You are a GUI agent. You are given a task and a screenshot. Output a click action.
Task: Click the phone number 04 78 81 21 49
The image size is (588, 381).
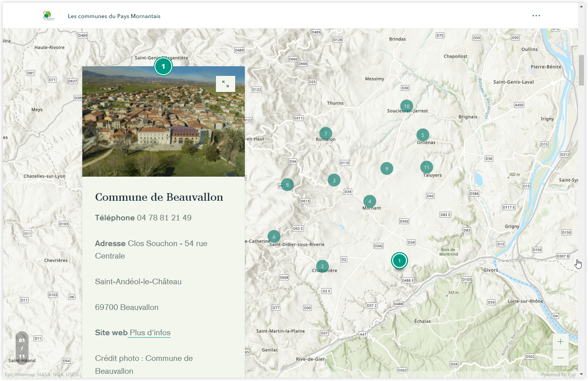tap(164, 218)
